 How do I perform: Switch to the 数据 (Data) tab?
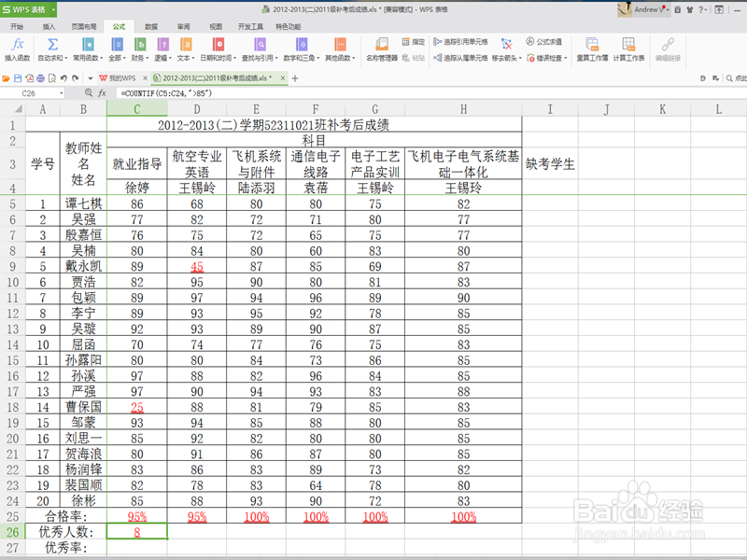(x=151, y=27)
